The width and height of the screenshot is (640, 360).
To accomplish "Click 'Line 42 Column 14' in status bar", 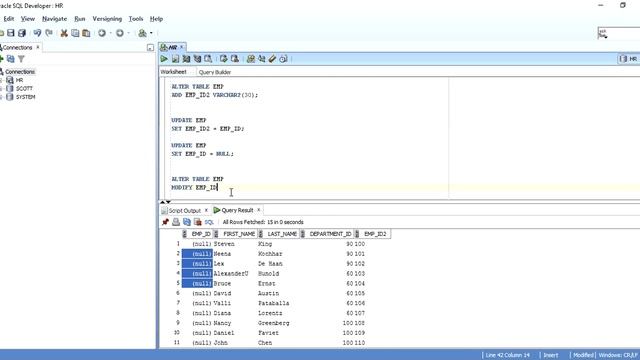I will click(507, 355).
